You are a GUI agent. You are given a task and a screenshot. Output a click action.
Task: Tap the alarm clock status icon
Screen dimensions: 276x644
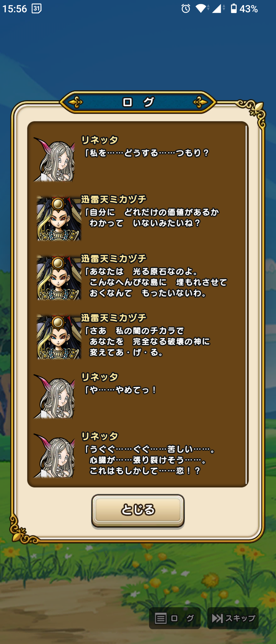pyautogui.click(x=186, y=9)
